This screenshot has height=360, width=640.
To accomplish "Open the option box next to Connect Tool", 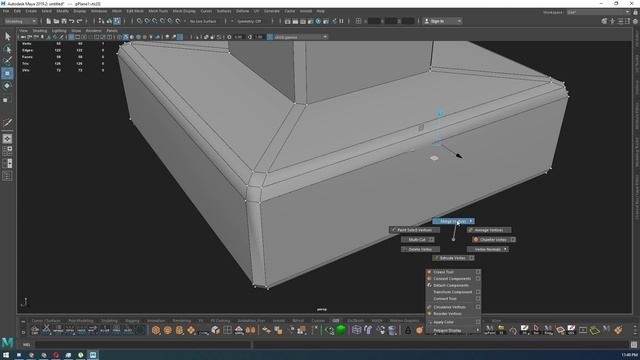I will (x=478, y=299).
